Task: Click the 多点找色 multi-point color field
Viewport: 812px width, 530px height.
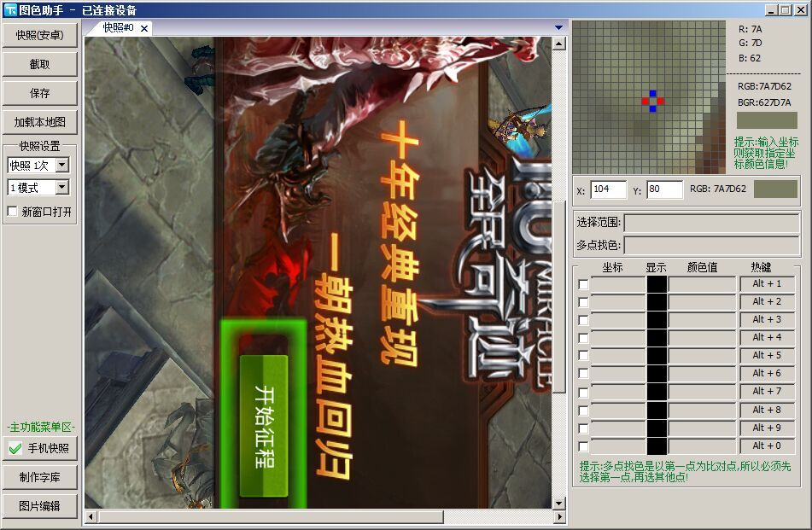Action: coord(712,245)
